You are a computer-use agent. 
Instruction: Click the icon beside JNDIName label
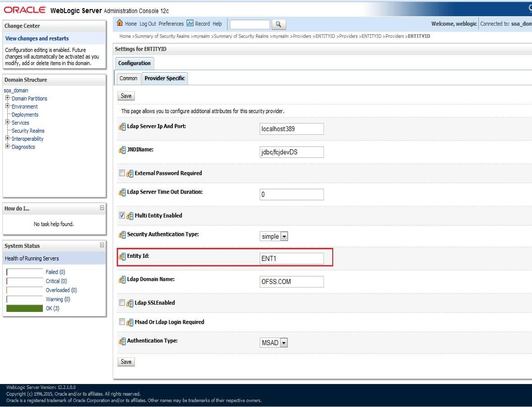(122, 150)
